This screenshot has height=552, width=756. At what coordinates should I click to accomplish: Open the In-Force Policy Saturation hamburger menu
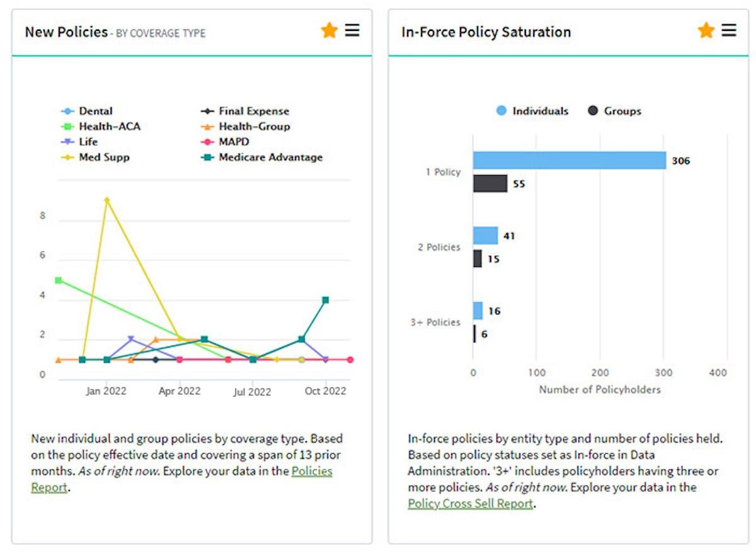(729, 30)
